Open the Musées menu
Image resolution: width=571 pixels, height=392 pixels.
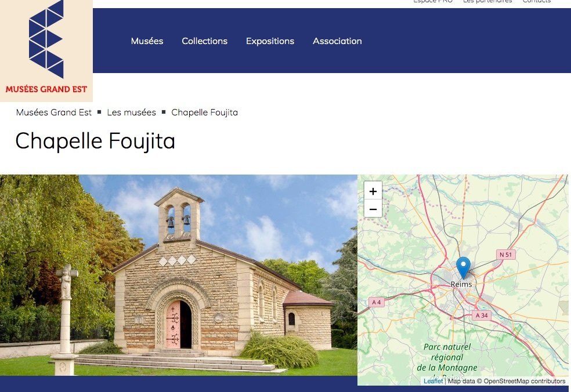pos(147,41)
